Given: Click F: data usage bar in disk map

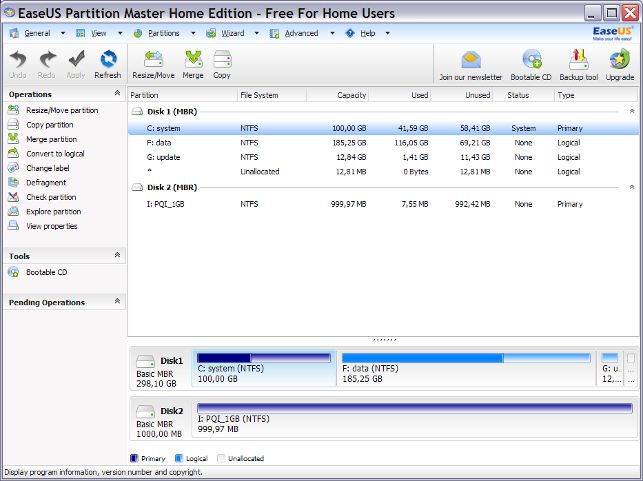Looking at the screenshot, I should coord(466,358).
